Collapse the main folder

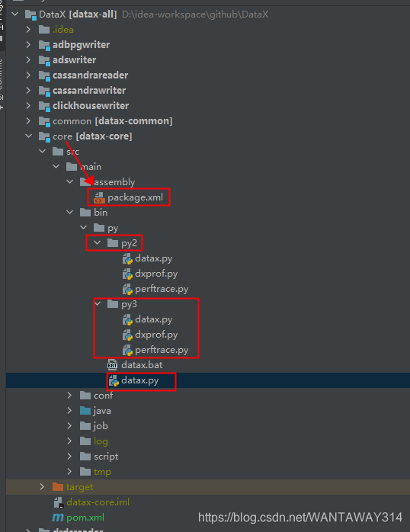click(x=56, y=167)
